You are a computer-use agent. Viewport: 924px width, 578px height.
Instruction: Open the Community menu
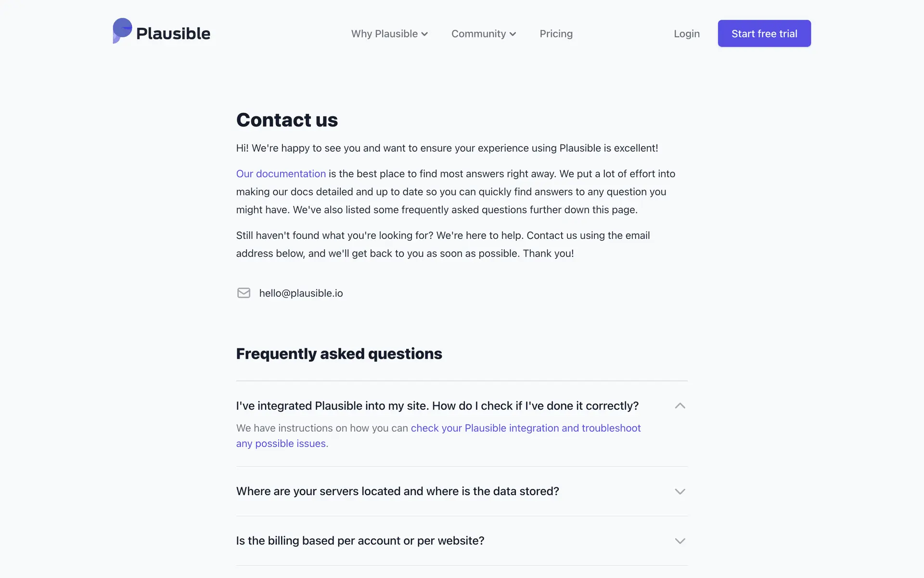(478, 34)
